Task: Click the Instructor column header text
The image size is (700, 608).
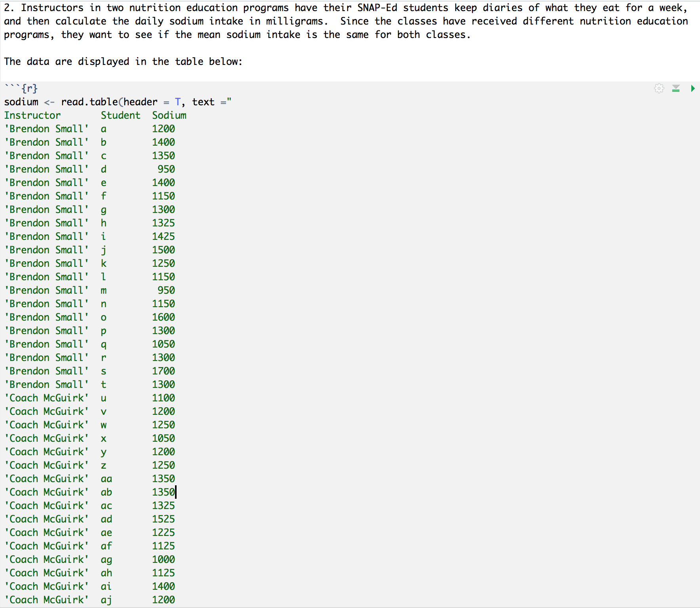Action: click(33, 115)
